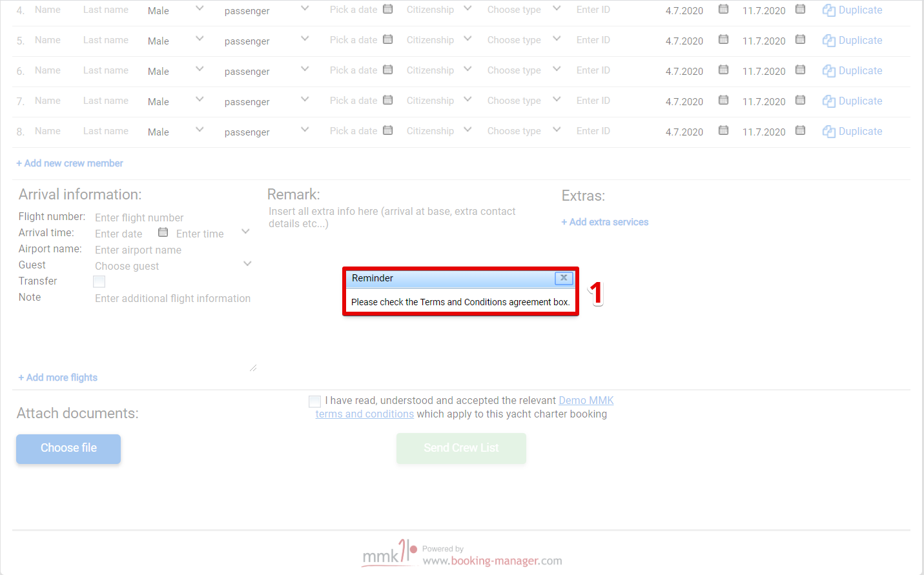
Task: Open calendar for 4.7.2020 date in row 7
Action: [723, 100]
